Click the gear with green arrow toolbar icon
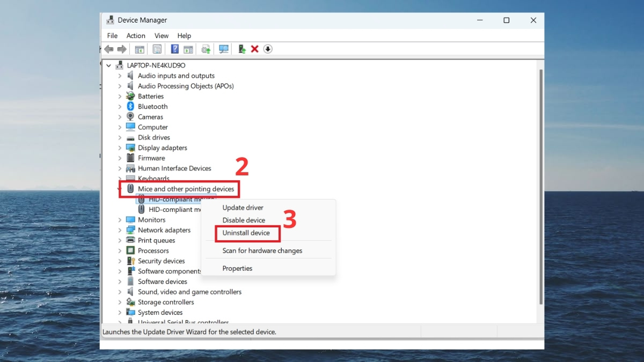Viewport: 644px width, 362px height. pyautogui.click(x=206, y=49)
